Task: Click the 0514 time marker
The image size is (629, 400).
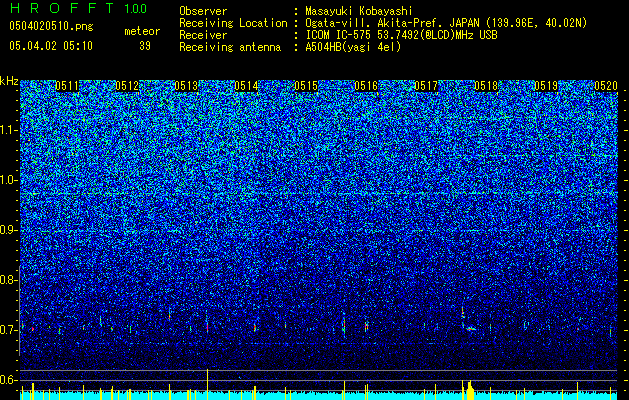Action: [246, 86]
